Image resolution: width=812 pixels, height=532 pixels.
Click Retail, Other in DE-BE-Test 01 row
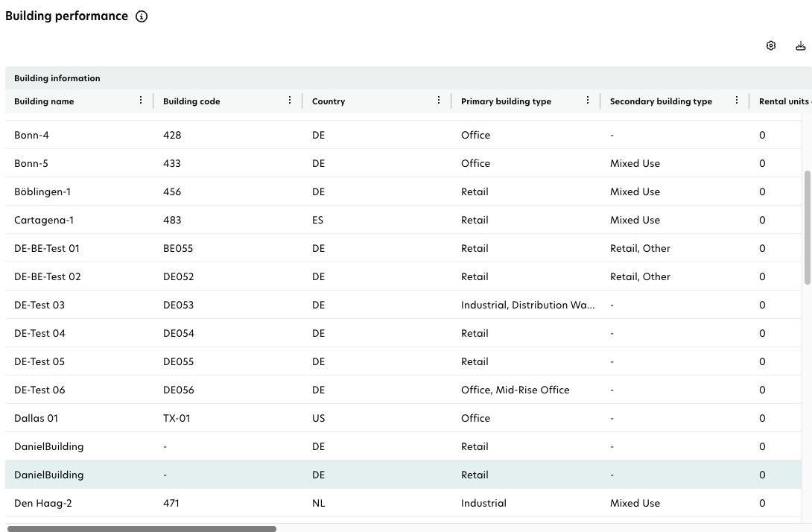tap(640, 249)
